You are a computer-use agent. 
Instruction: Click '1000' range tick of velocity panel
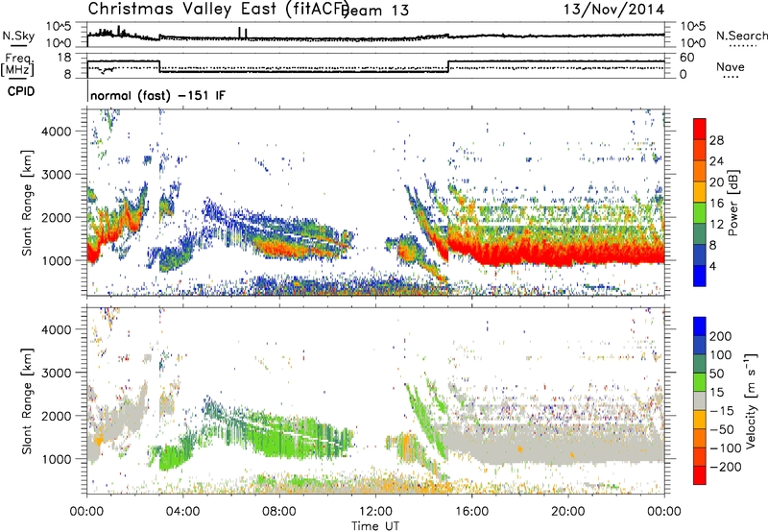click(57, 459)
